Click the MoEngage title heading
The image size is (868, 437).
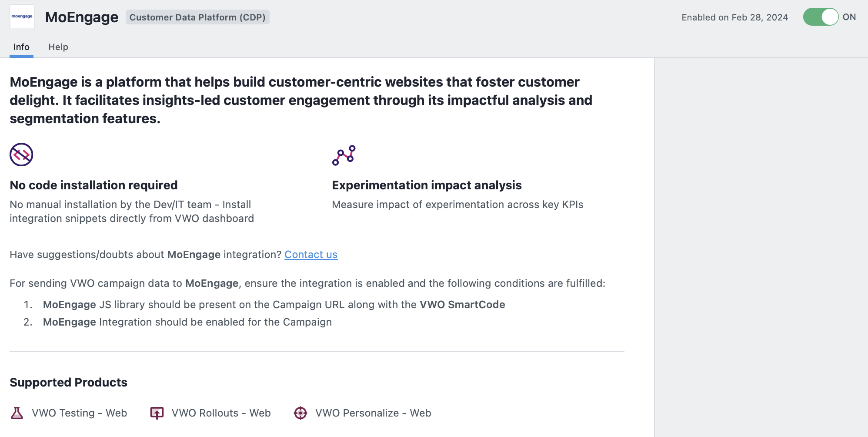tap(82, 17)
